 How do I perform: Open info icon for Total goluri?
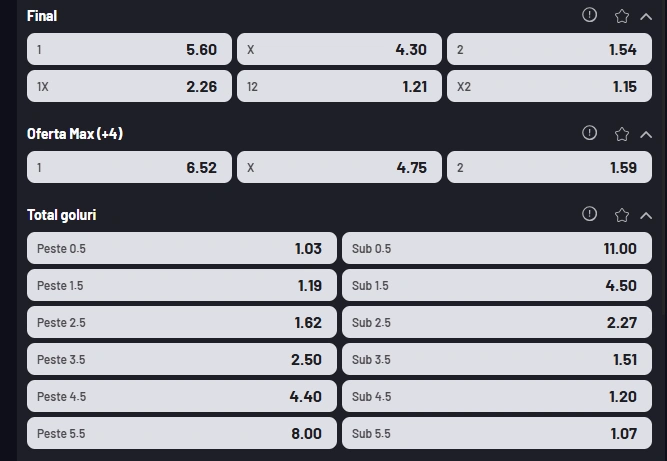click(x=589, y=214)
